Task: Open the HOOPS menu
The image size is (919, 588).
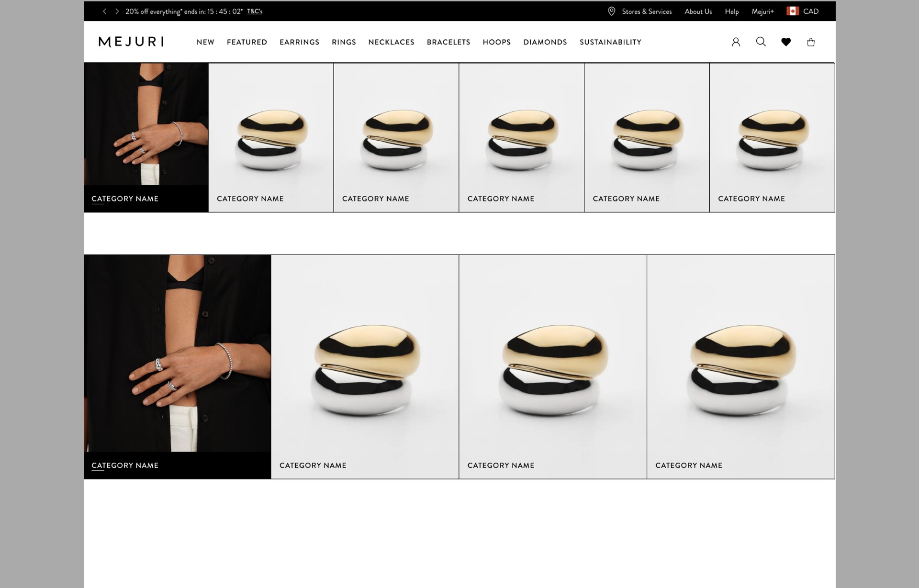Action: tap(496, 42)
